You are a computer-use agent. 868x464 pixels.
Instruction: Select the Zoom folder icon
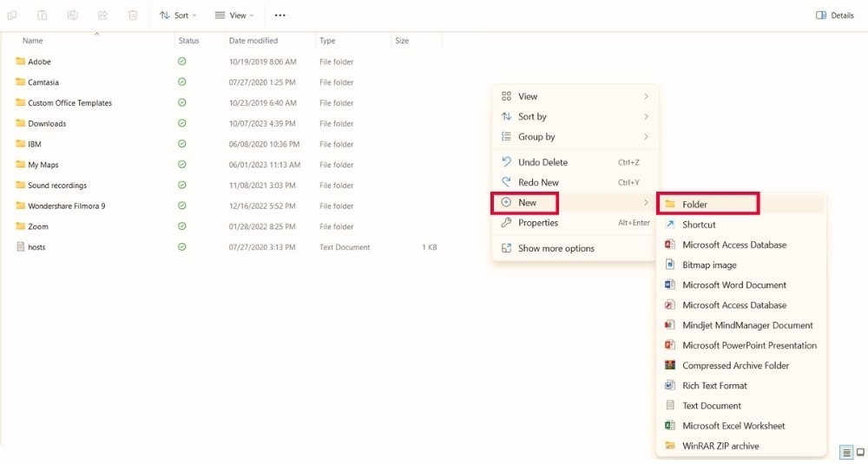pos(21,226)
